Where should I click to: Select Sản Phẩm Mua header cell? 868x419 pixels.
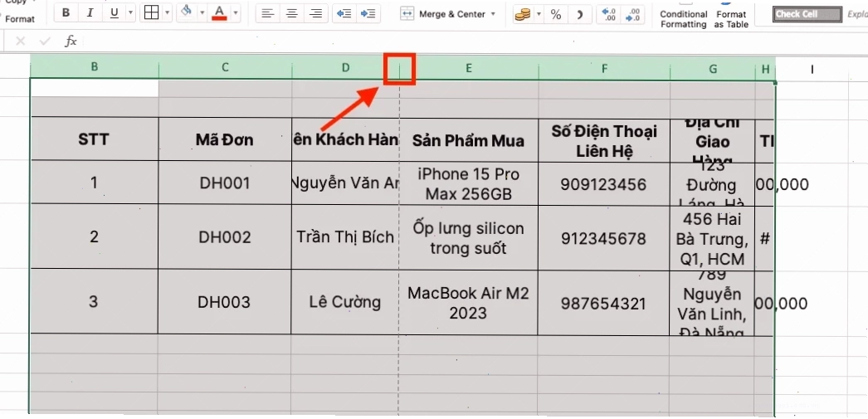click(468, 140)
